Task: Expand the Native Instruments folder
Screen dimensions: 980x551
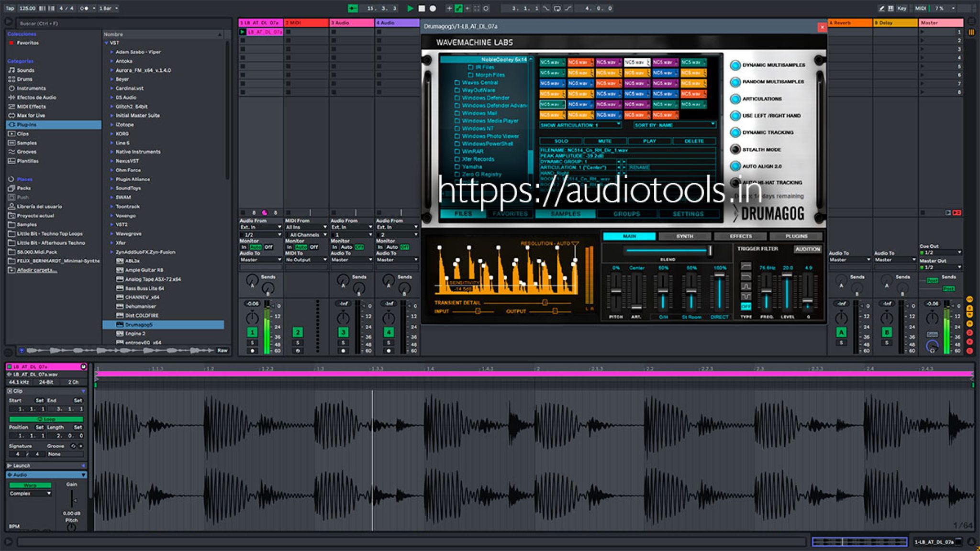Action: (111, 152)
